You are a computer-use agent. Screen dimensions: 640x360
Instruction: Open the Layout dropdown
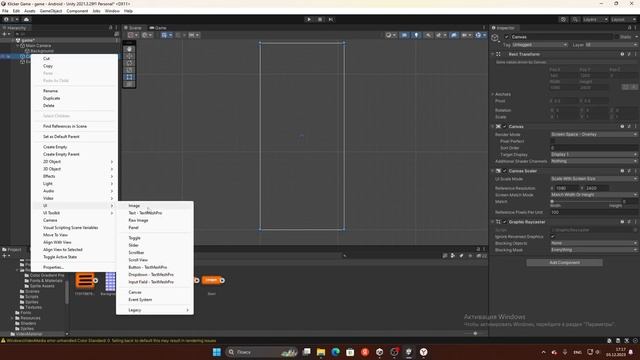click(623, 20)
